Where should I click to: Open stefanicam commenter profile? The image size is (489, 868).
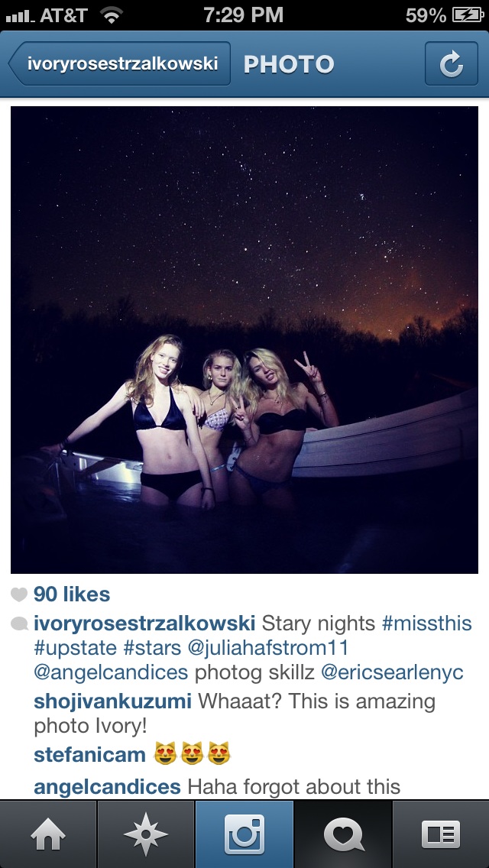89,754
